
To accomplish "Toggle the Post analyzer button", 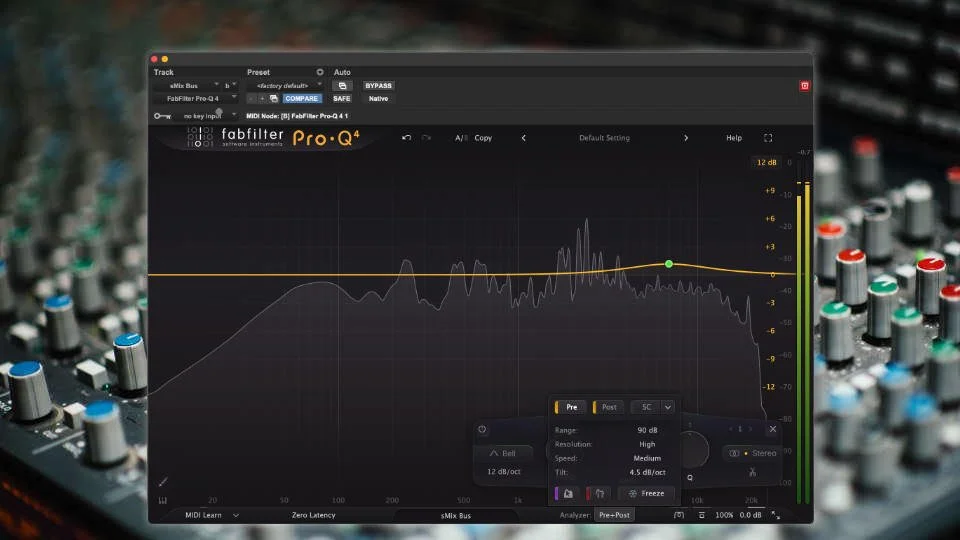I will click(608, 407).
